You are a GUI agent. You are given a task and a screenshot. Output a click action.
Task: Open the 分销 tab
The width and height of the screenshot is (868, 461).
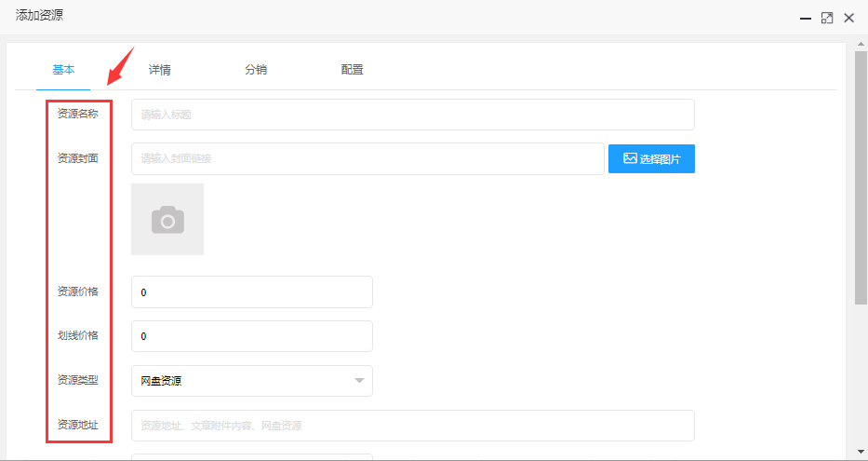click(256, 70)
